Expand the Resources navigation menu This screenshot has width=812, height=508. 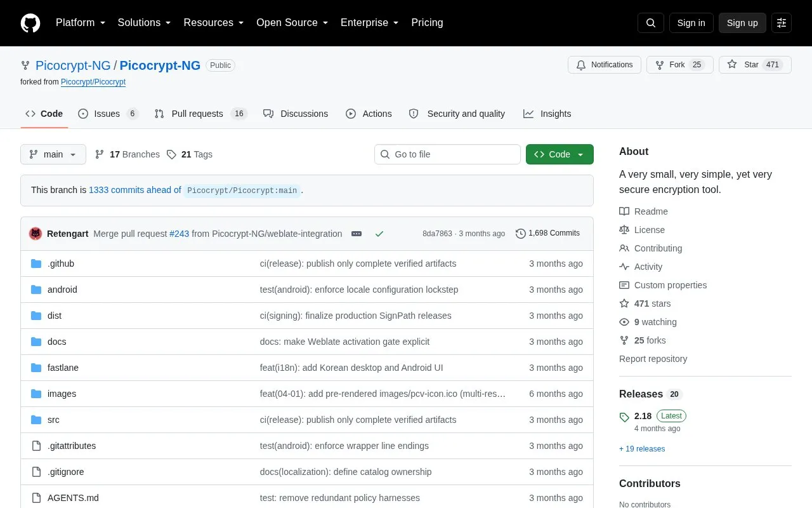point(214,23)
